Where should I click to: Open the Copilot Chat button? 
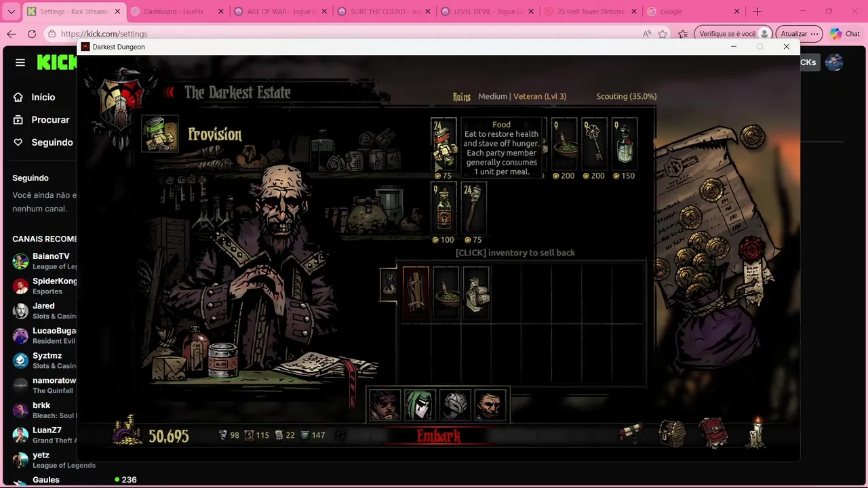point(845,34)
